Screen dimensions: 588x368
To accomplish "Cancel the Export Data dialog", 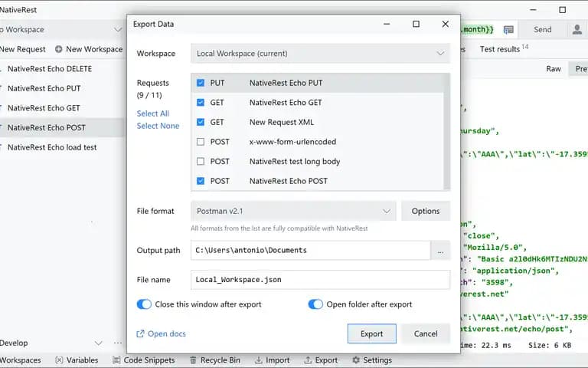I will click(x=426, y=333).
